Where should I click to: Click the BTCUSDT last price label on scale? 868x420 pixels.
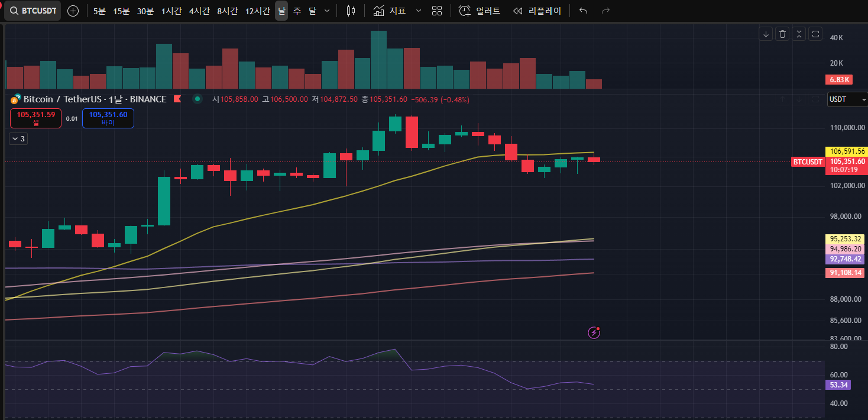[807, 161]
